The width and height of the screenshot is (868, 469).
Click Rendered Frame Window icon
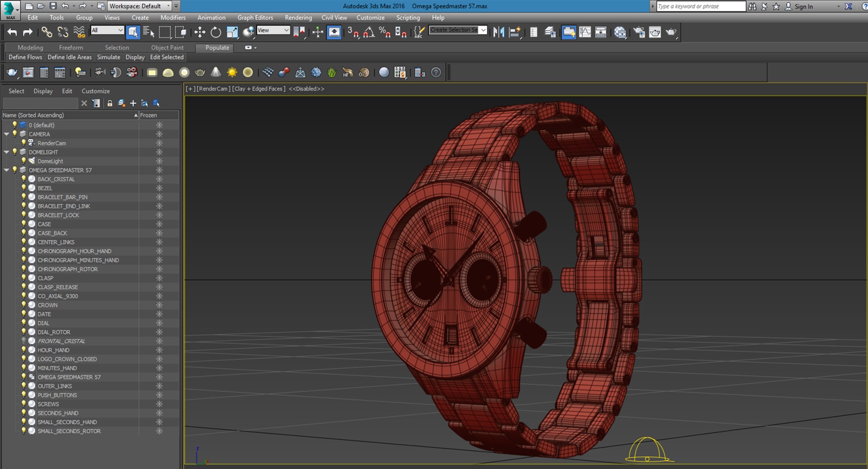[655, 32]
